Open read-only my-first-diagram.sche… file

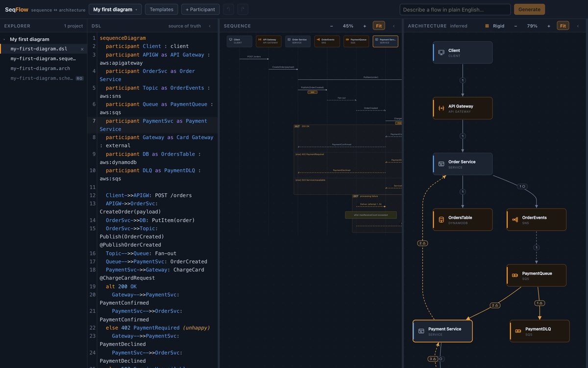(42, 78)
